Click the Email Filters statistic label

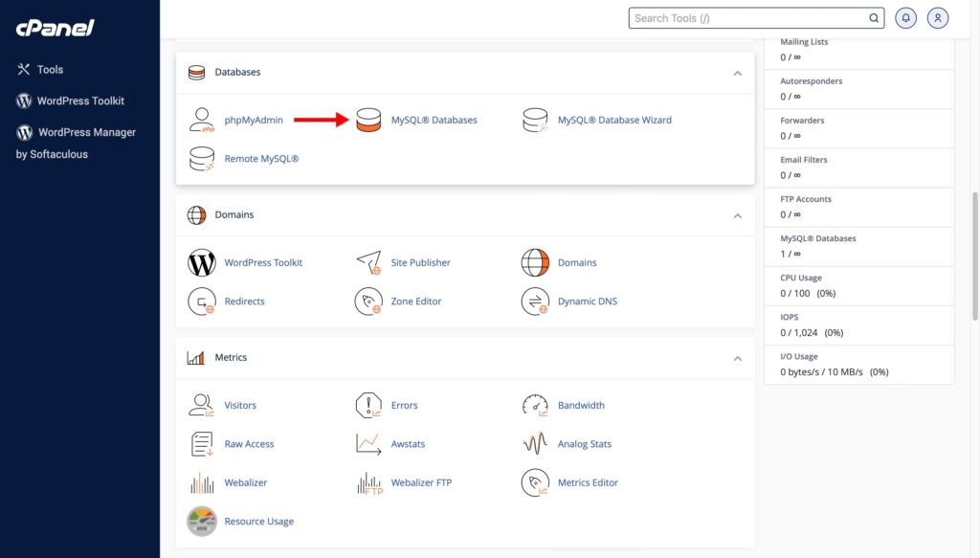coord(804,159)
